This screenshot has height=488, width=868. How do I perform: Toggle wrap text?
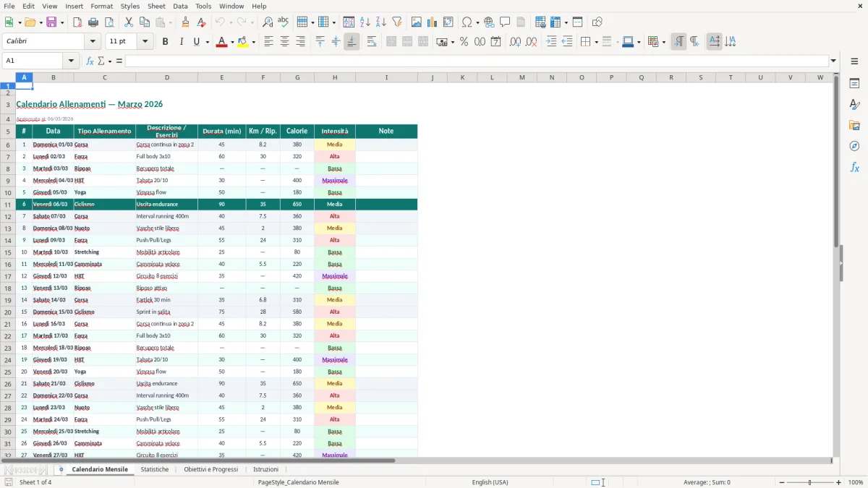pos(372,42)
